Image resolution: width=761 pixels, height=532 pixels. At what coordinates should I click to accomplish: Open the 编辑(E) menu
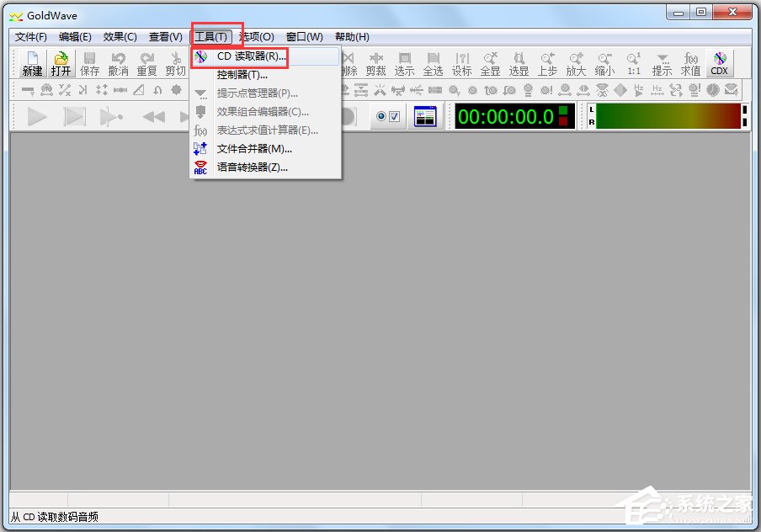click(75, 37)
